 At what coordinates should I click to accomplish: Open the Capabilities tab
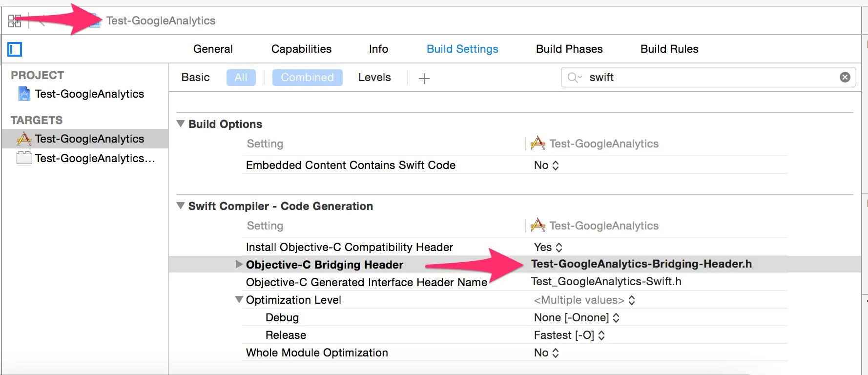coord(301,49)
